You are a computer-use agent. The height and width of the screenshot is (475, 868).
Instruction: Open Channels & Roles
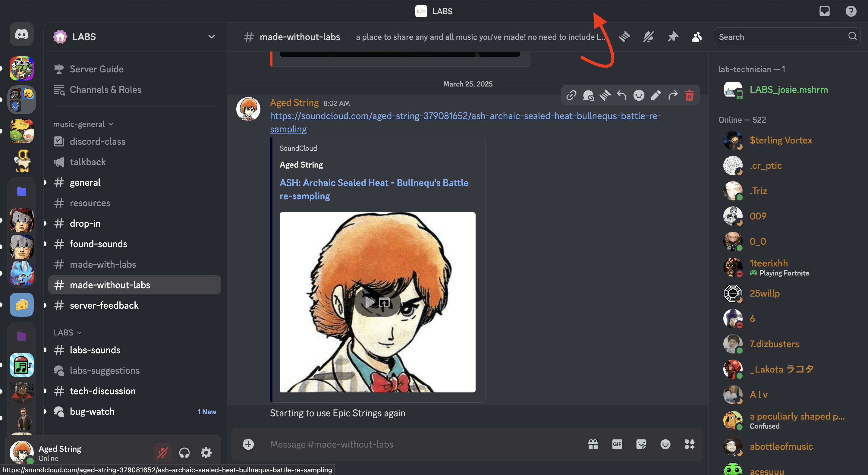click(x=135, y=90)
